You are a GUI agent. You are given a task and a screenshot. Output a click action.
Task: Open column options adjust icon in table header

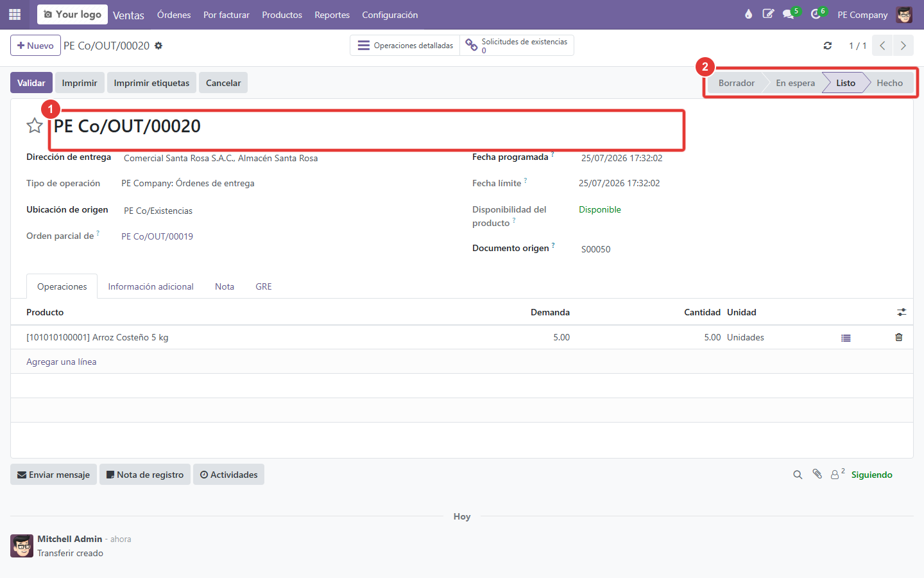pos(902,312)
